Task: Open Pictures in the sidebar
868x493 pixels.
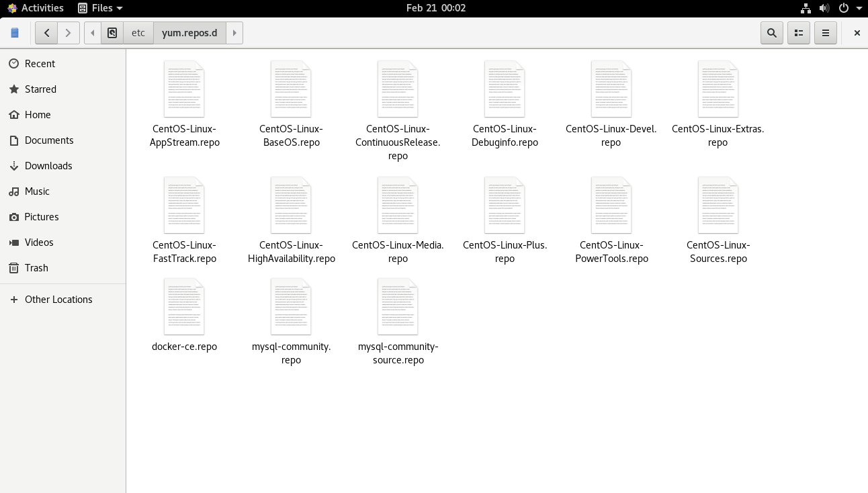Action: click(x=63, y=217)
